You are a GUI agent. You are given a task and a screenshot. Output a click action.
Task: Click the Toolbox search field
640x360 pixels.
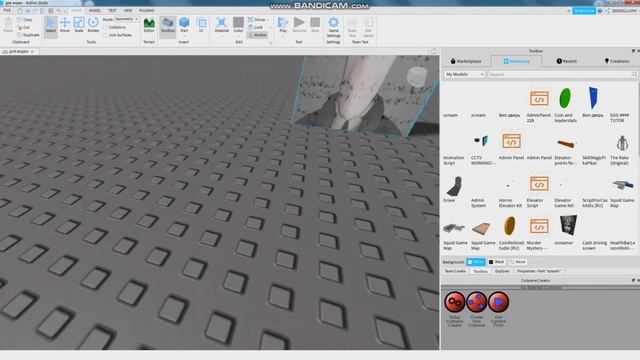[x=559, y=74]
